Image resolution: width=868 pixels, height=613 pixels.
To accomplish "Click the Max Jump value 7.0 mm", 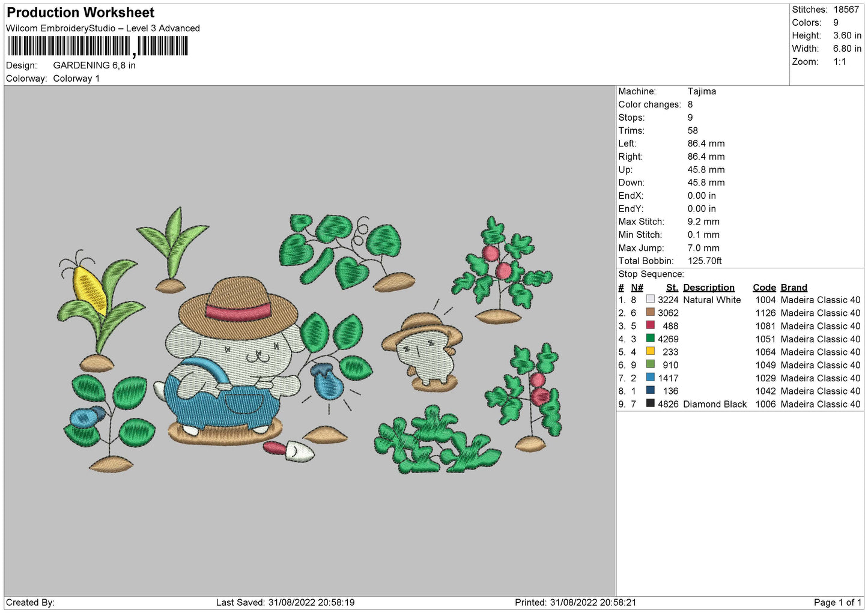I will (x=703, y=248).
